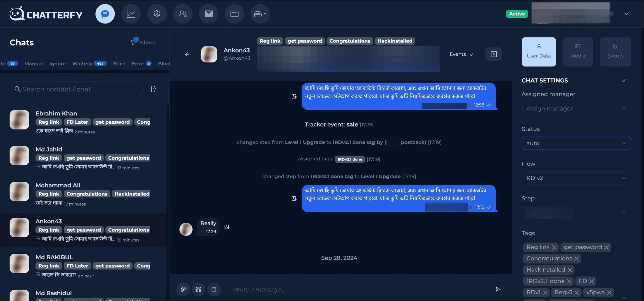Open the contacts people icon in navigation
The width and height of the screenshot is (644, 301).
[183, 14]
